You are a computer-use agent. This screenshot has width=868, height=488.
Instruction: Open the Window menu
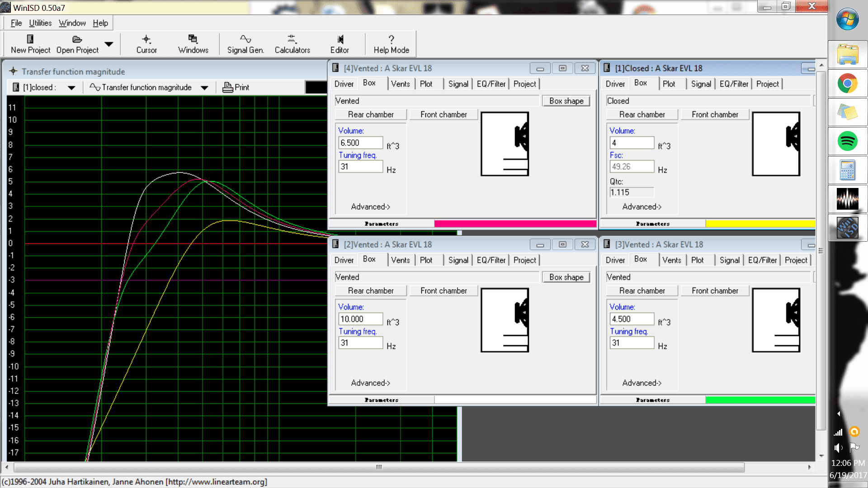click(72, 23)
